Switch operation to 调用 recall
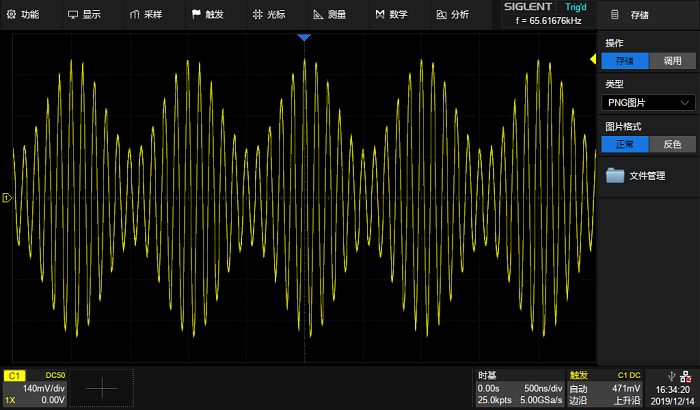 [x=672, y=61]
